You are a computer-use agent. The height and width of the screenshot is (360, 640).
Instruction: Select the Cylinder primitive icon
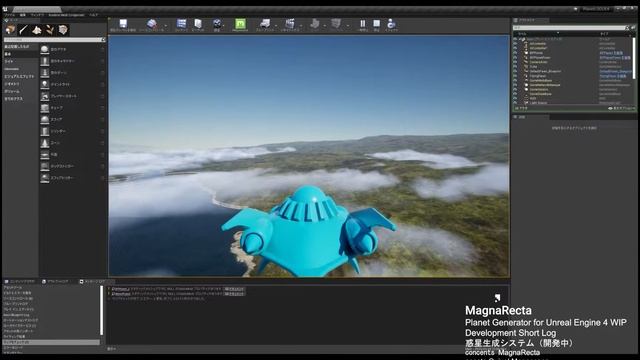point(44,131)
